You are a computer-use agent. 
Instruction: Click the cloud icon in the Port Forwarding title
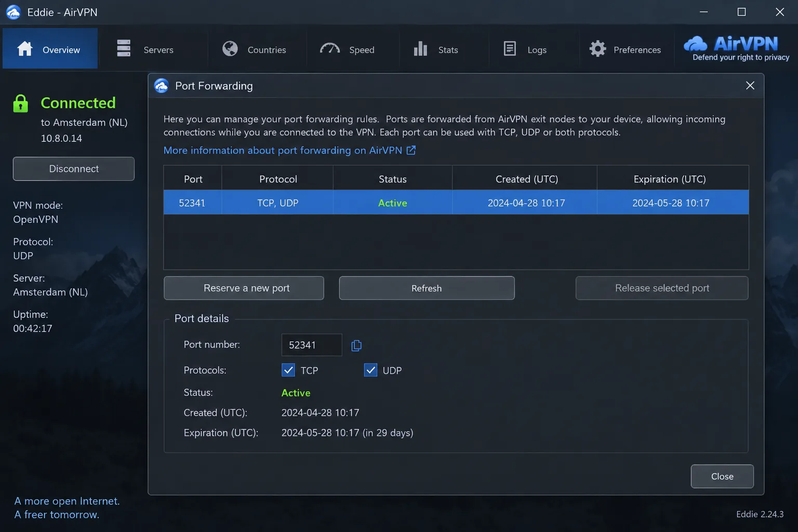[162, 86]
